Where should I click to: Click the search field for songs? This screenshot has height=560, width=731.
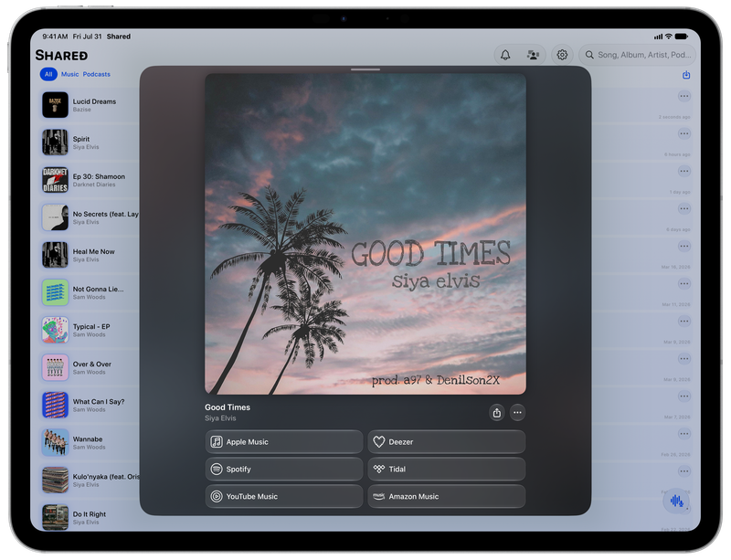coord(637,55)
